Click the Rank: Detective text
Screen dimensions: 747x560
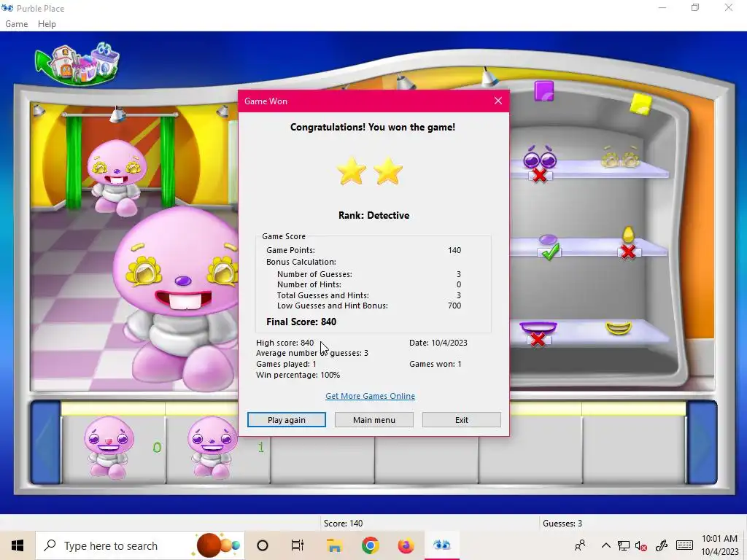[373, 215]
